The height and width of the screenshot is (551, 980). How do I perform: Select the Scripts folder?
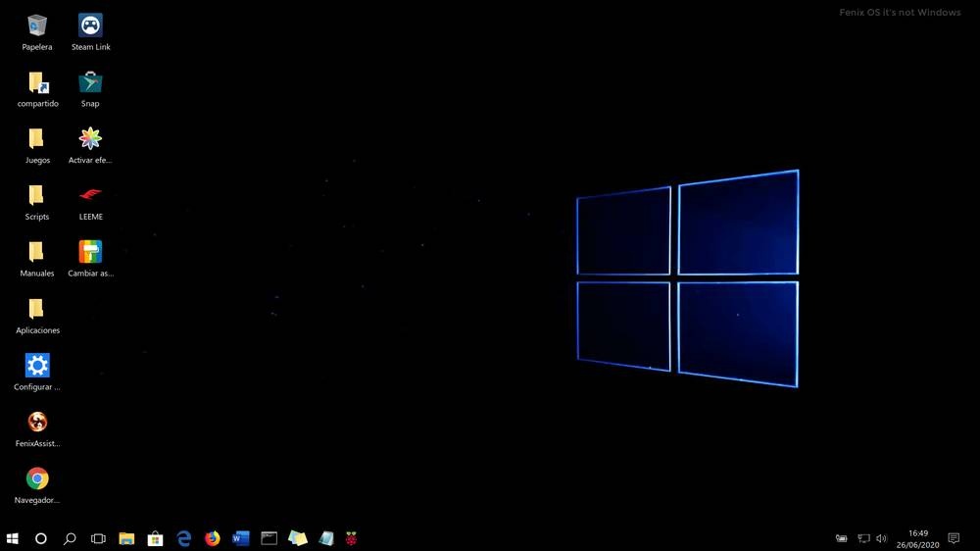click(x=36, y=195)
